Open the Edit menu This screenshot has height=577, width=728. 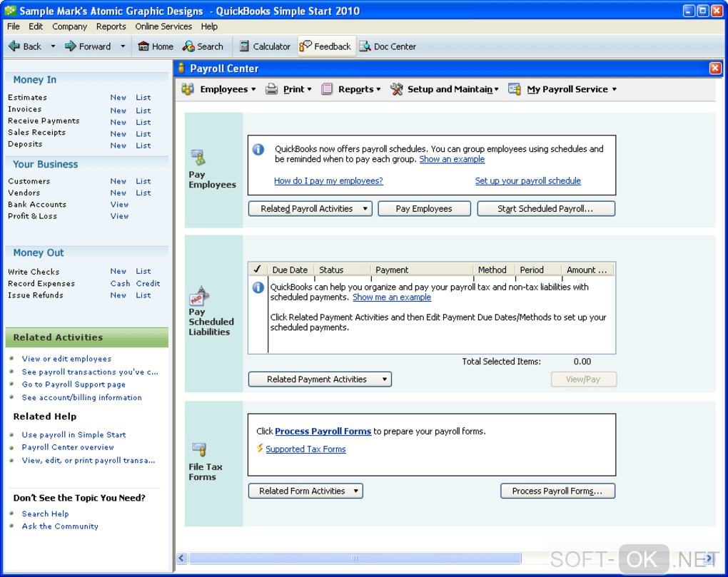36,26
